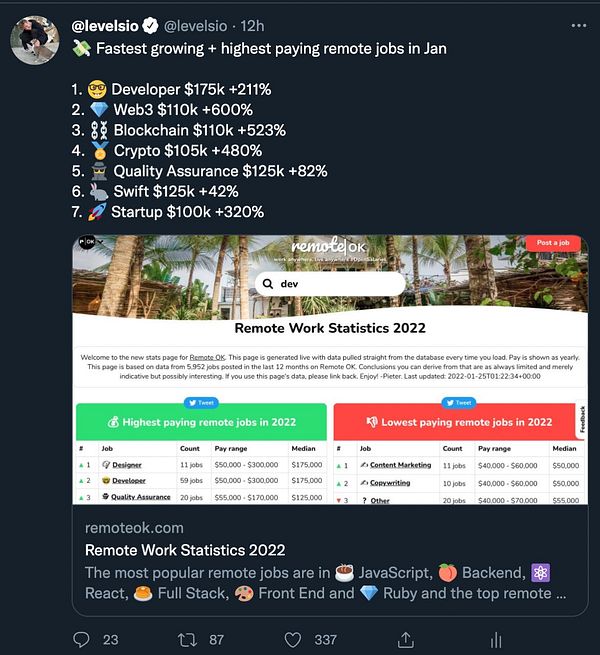Click the magnifier search icon
The width and height of the screenshot is (600, 655).
coord(268,284)
